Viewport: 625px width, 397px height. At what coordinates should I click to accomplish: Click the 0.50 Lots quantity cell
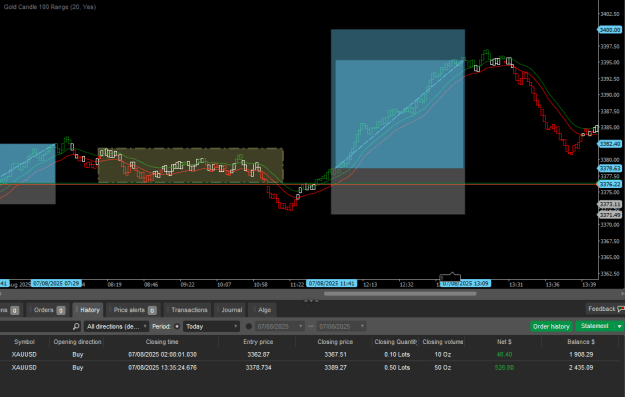pos(397,368)
